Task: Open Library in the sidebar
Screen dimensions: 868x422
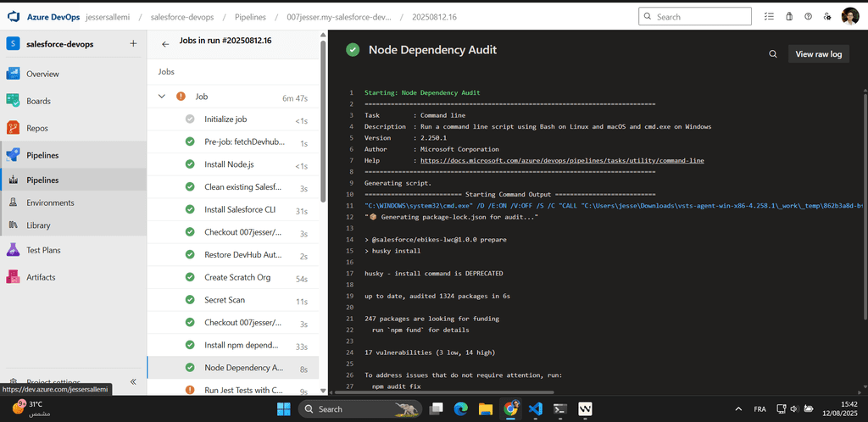Action: 73,225
